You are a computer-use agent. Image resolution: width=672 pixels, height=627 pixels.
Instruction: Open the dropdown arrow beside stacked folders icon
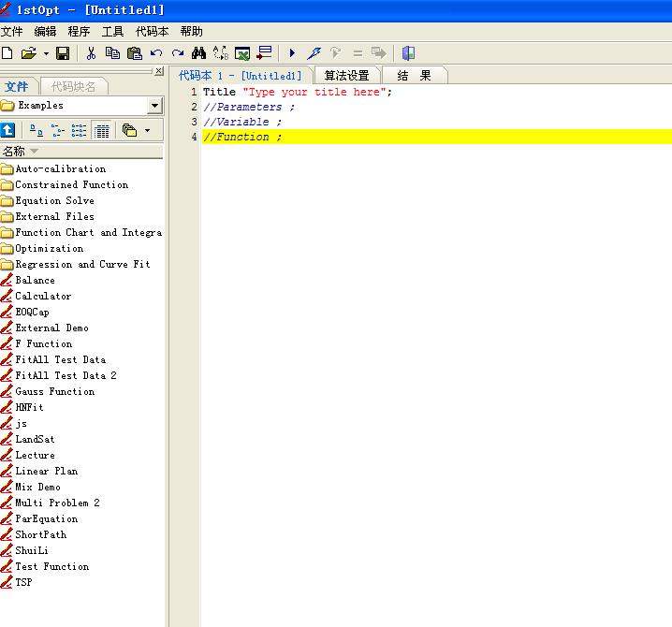(x=148, y=130)
